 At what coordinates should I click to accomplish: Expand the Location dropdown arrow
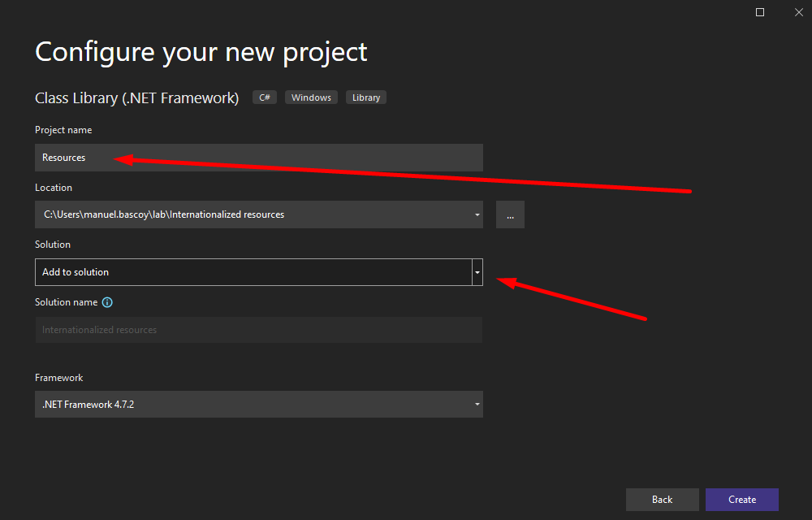[x=477, y=214]
